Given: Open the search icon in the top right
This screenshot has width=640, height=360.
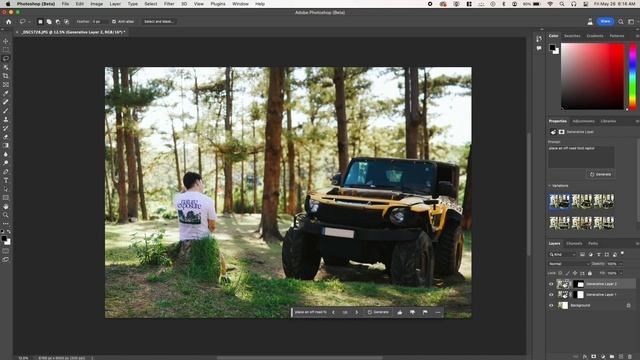Looking at the screenshot, I should tap(621, 22).
